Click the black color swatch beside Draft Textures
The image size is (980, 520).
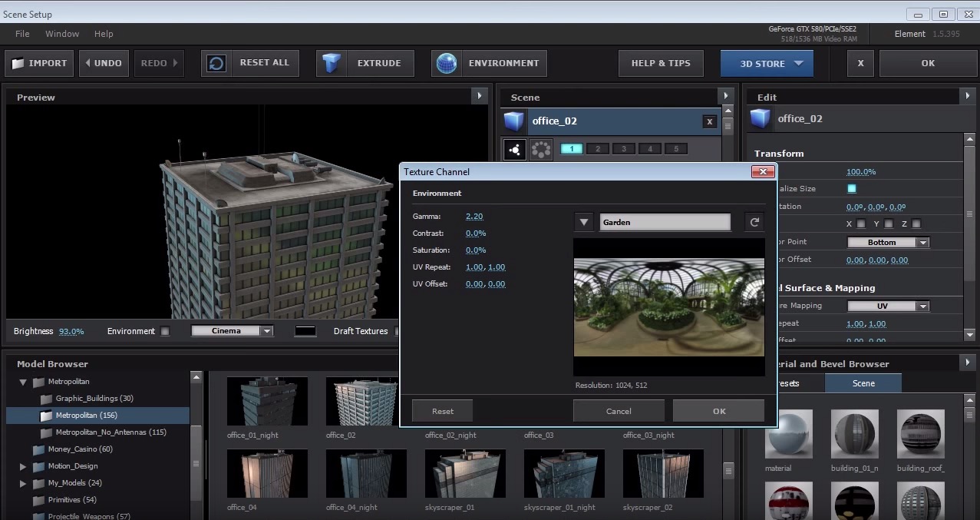pos(305,330)
